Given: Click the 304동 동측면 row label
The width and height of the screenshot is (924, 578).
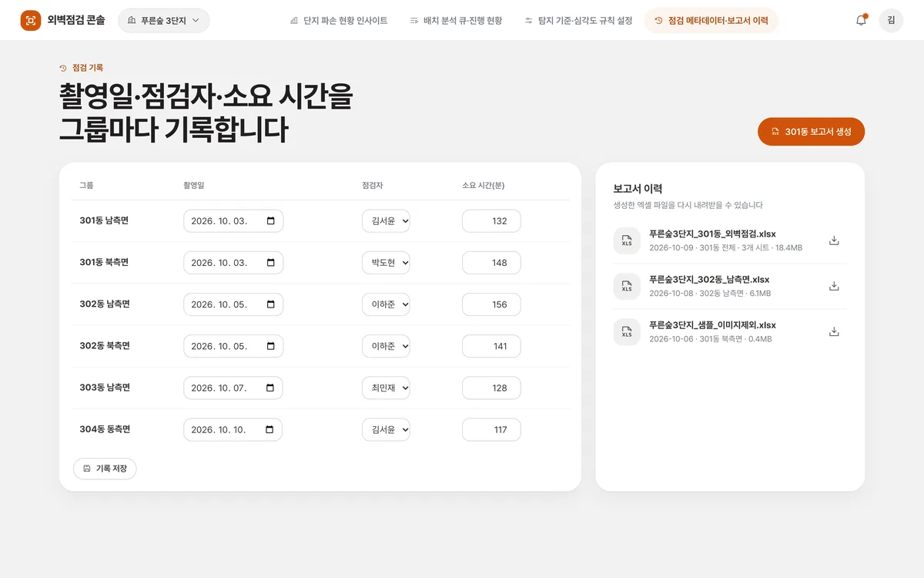Looking at the screenshot, I should (105, 428).
